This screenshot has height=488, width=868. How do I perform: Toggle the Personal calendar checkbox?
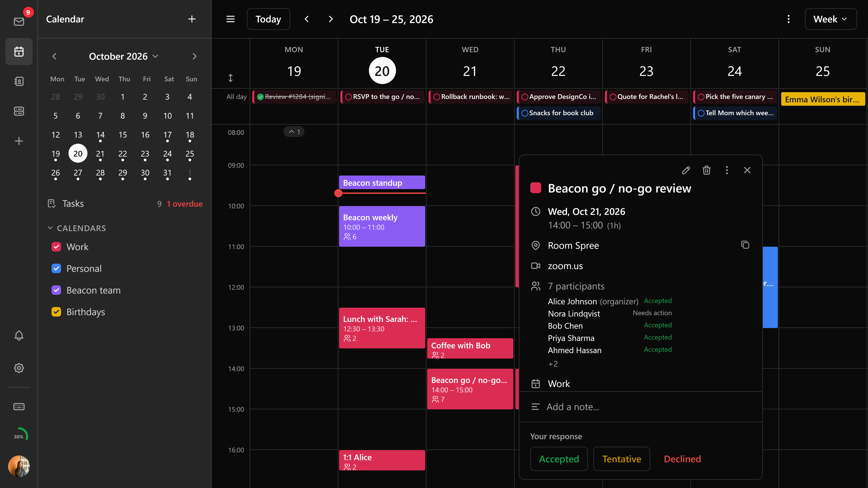pos(56,268)
